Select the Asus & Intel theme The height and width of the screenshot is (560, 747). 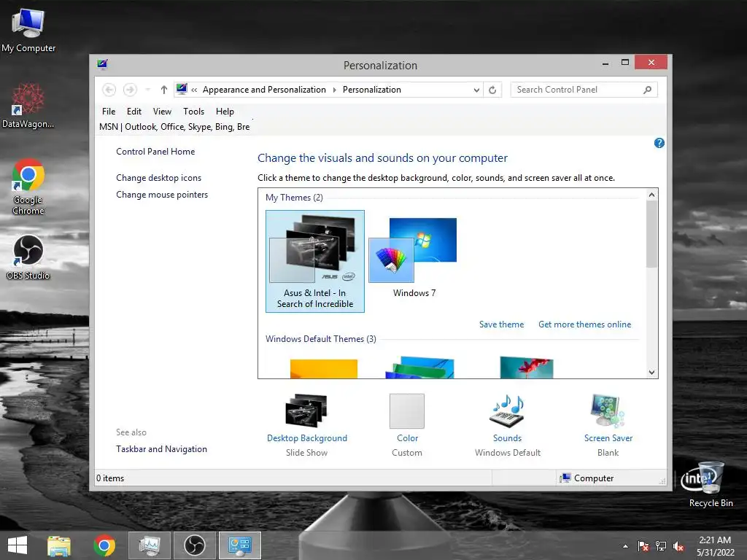(x=315, y=261)
